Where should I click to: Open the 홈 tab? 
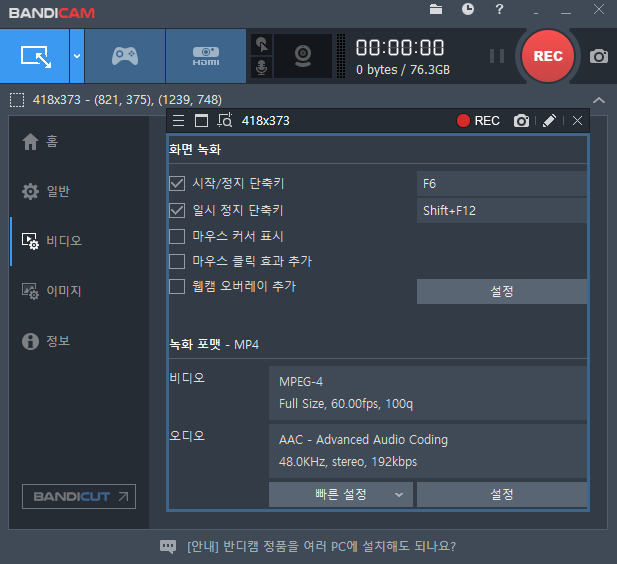(40, 141)
